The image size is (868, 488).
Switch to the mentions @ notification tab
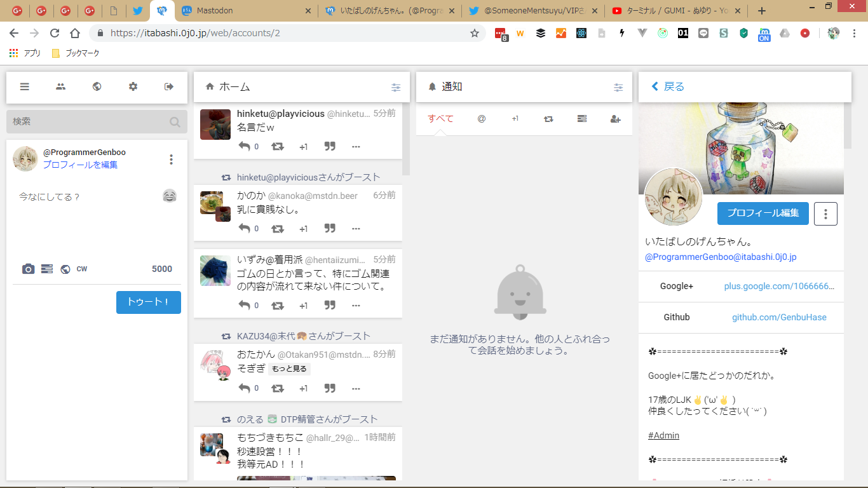[x=482, y=119]
